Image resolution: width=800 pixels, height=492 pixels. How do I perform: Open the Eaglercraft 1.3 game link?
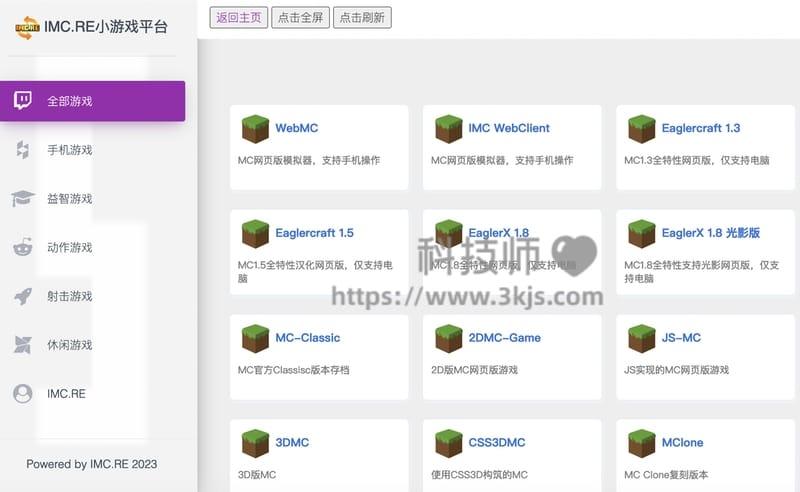701,128
